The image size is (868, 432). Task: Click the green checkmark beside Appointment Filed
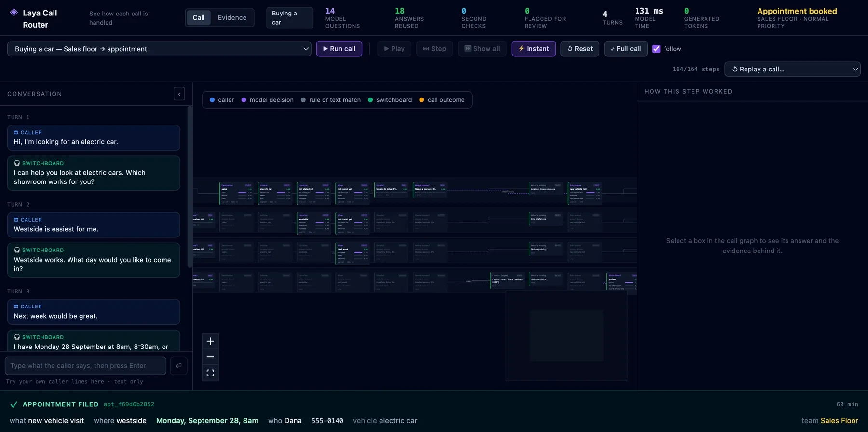[14, 404]
